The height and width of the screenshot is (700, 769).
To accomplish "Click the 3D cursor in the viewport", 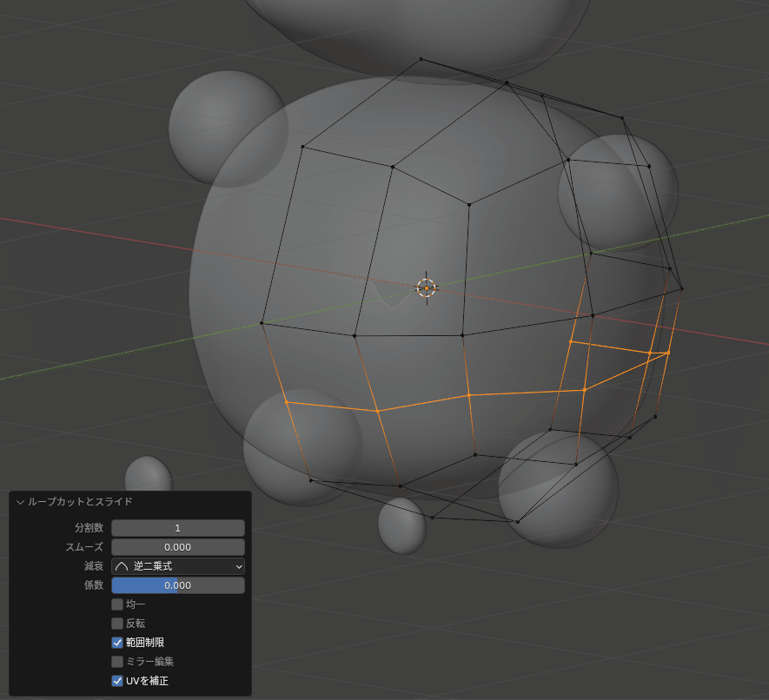I will point(426,288).
